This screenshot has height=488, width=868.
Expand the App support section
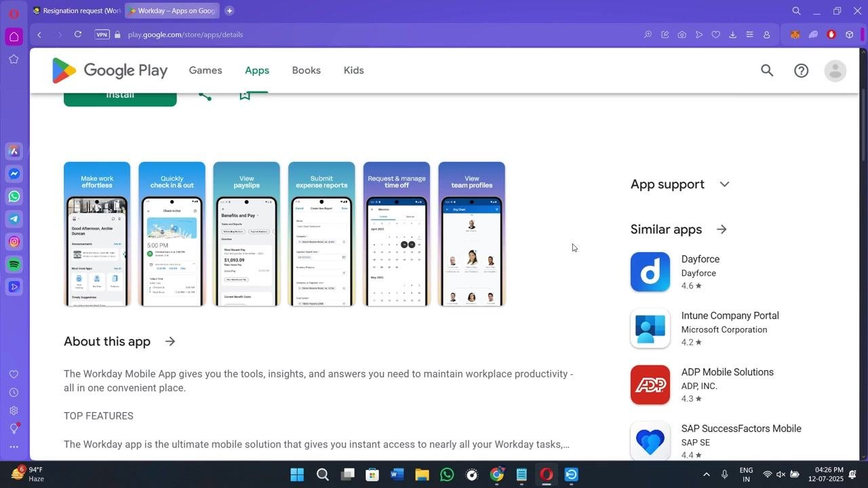[724, 184]
